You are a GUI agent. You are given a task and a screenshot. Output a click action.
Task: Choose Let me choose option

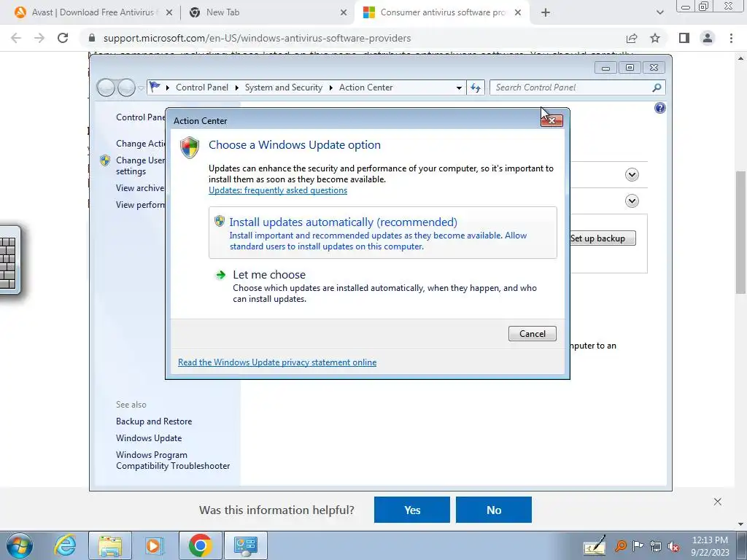point(382,286)
